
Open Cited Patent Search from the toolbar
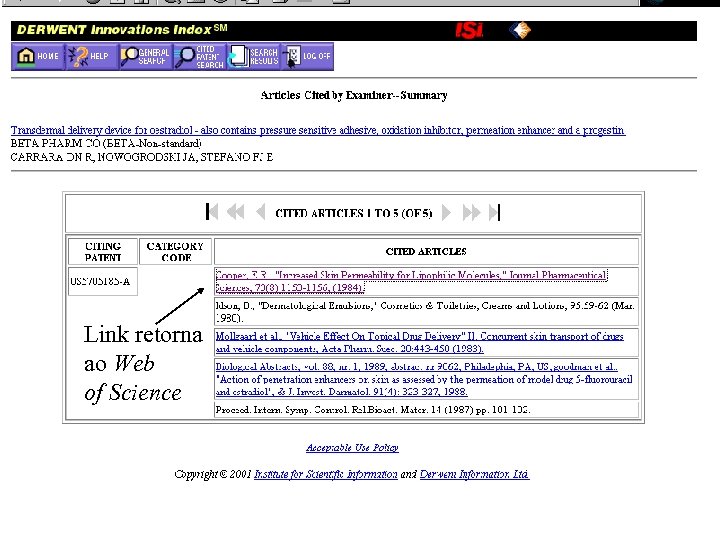pos(200,56)
